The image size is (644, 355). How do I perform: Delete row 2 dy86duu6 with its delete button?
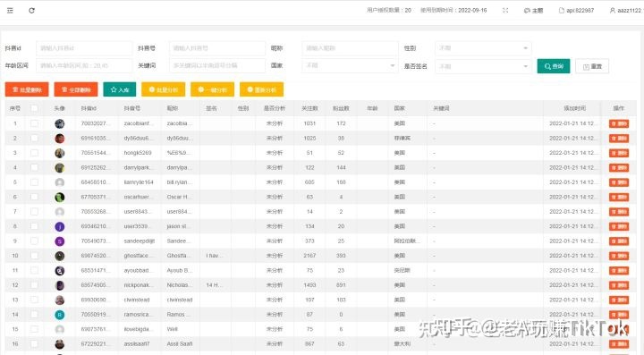pos(619,139)
